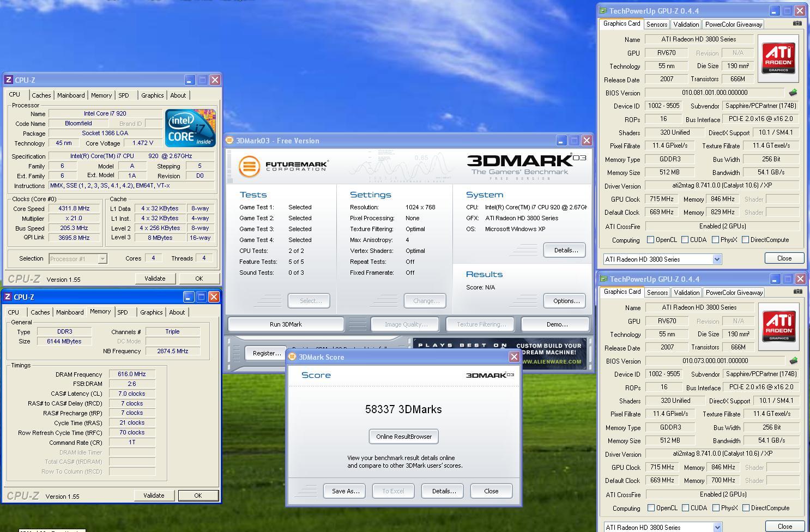Click Options... button in Results section
810x532 pixels.
click(566, 301)
